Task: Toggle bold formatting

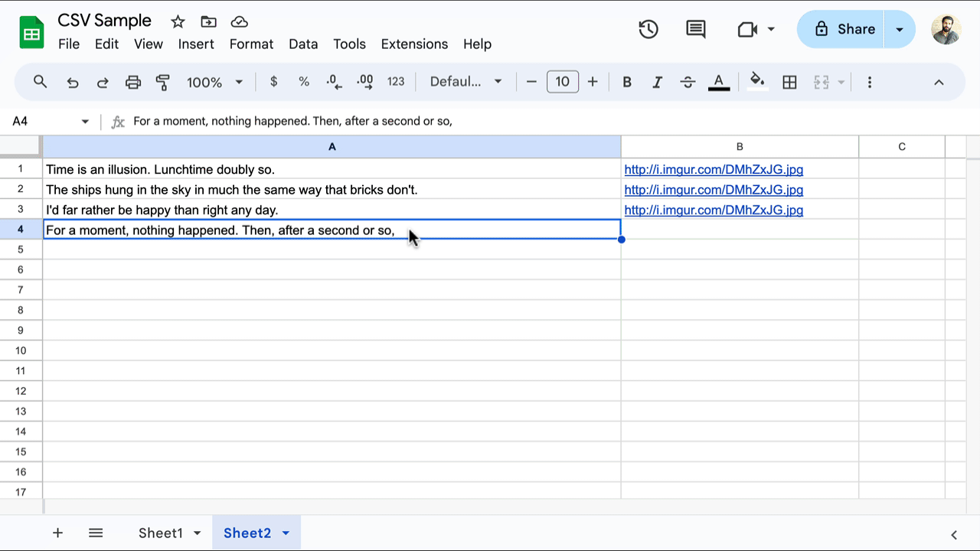Action: pos(627,82)
